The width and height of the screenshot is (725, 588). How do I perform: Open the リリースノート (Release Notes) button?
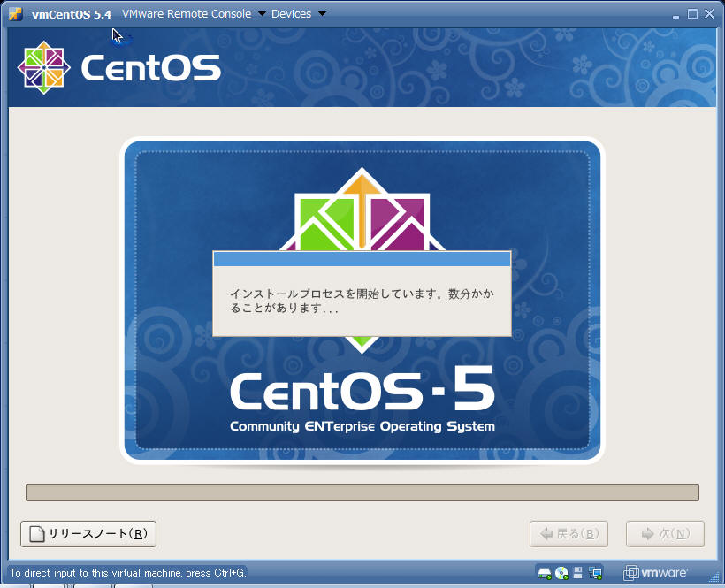[88, 534]
